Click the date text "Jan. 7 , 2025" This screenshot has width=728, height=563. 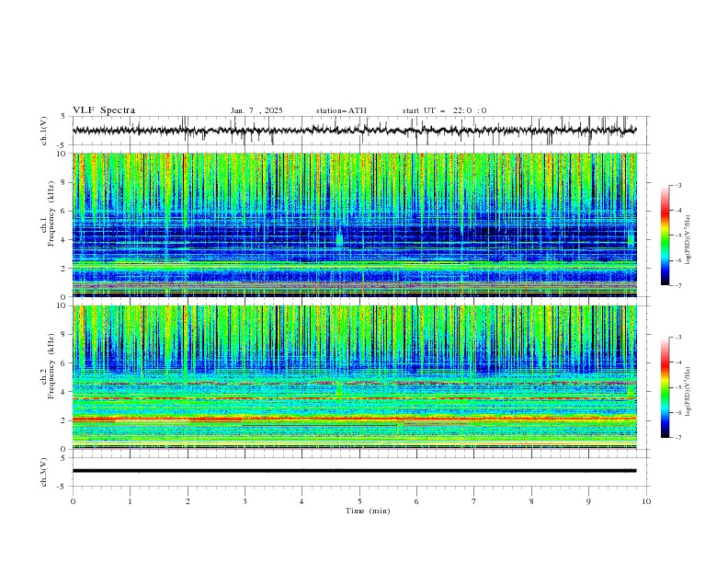click(x=256, y=110)
